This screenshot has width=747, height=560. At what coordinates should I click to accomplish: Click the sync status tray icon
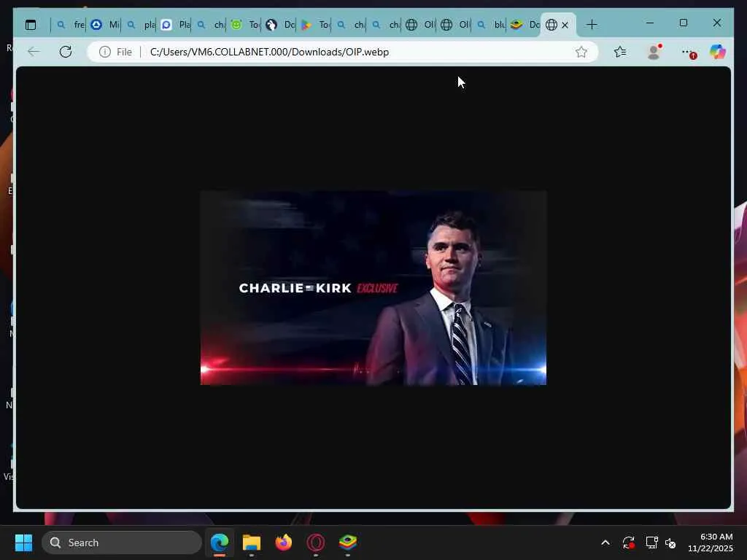(x=628, y=542)
